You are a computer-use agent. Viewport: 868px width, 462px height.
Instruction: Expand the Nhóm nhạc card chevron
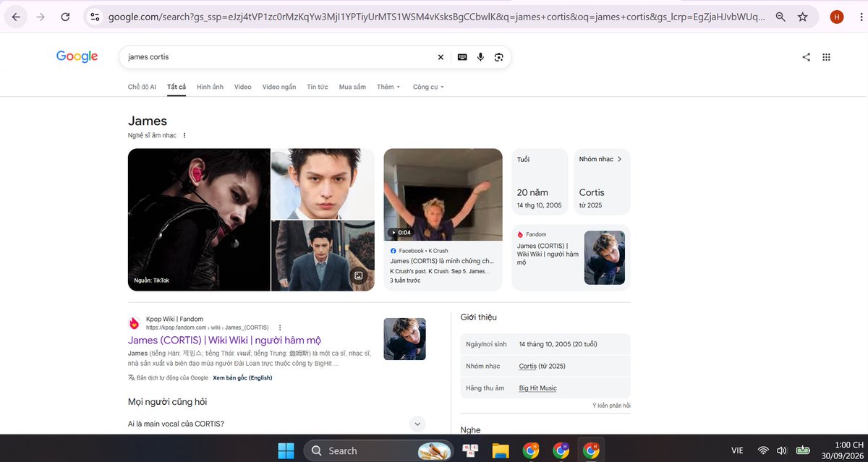tap(619, 159)
